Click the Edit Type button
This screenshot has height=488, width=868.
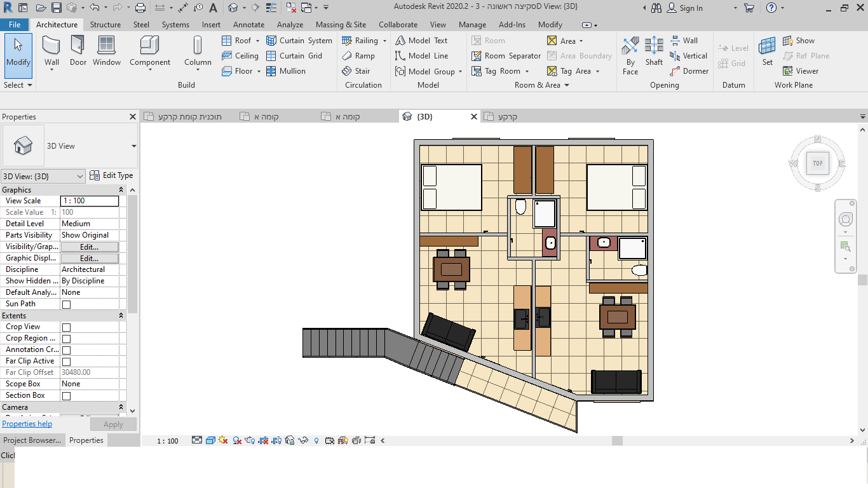click(112, 176)
